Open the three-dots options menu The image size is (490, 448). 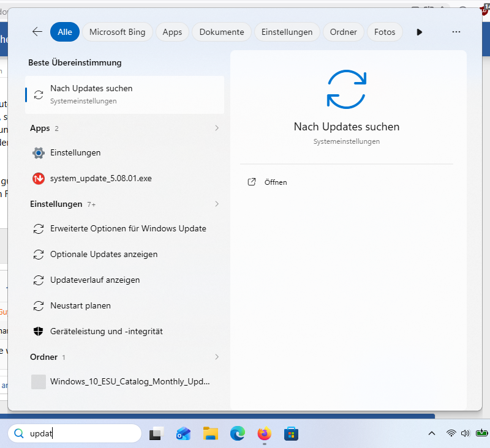pos(456,32)
